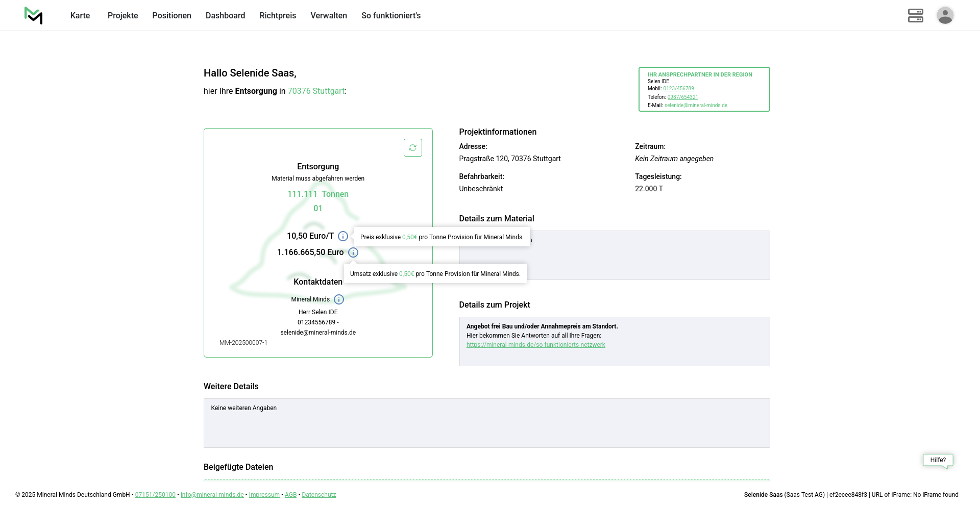Select Verwalten from the navigation bar

329,16
